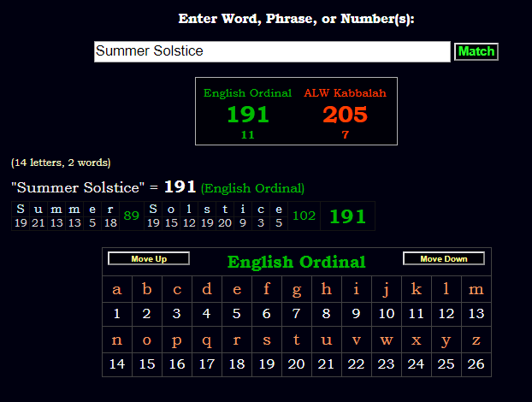Screen dimensions: 532x402
Task: Click the Move Down button
Action: [444, 259]
